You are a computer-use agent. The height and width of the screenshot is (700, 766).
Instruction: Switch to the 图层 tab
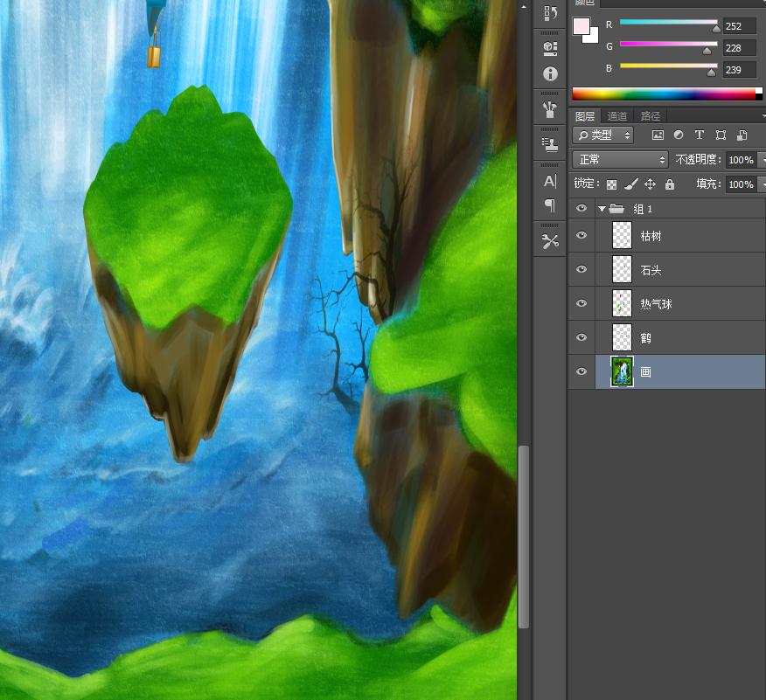click(585, 116)
